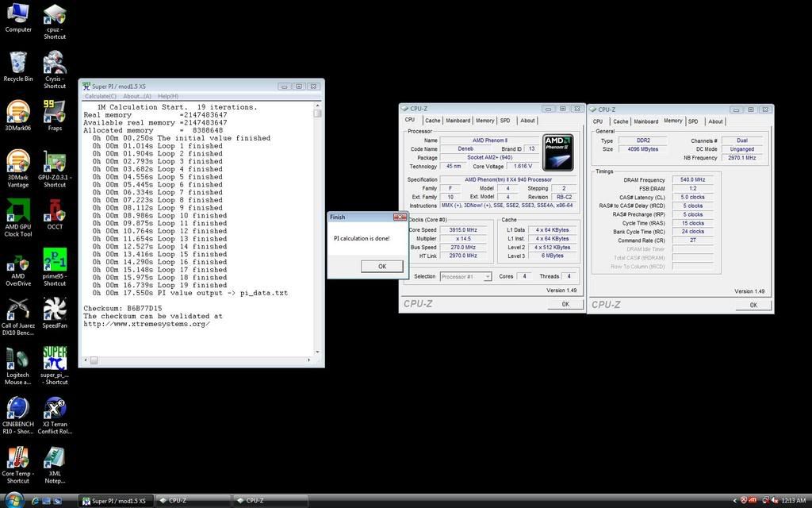Launch the Fraps desktop icon

coord(55,115)
